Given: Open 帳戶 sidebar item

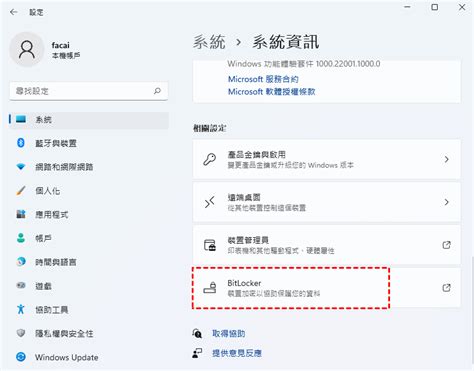Looking at the screenshot, I should [89, 238].
